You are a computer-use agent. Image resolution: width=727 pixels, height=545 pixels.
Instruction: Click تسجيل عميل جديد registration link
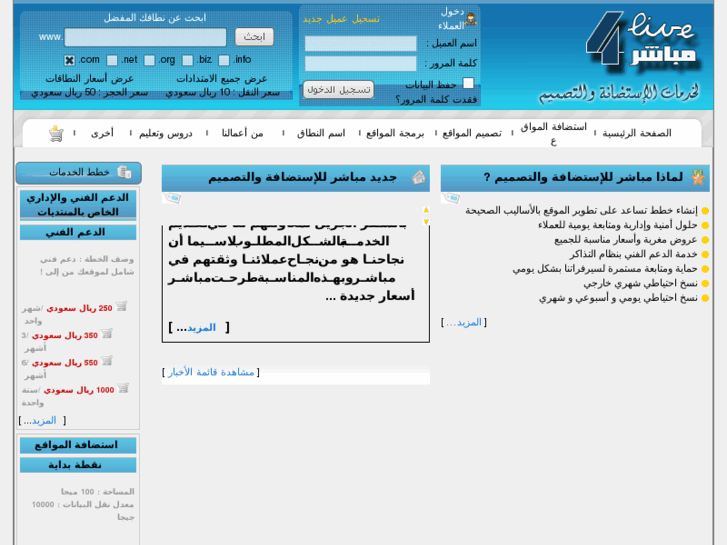pyautogui.click(x=341, y=19)
